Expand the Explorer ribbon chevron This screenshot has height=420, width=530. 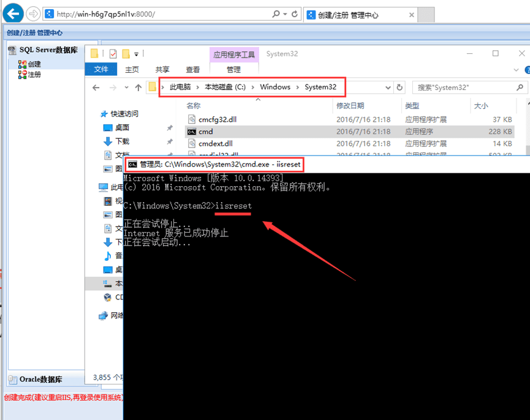pos(516,70)
